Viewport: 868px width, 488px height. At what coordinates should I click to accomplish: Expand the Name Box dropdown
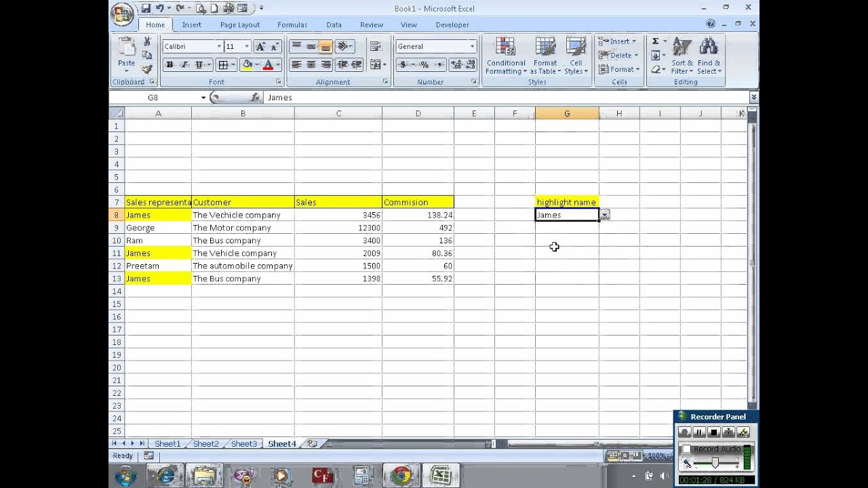pyautogui.click(x=203, y=98)
